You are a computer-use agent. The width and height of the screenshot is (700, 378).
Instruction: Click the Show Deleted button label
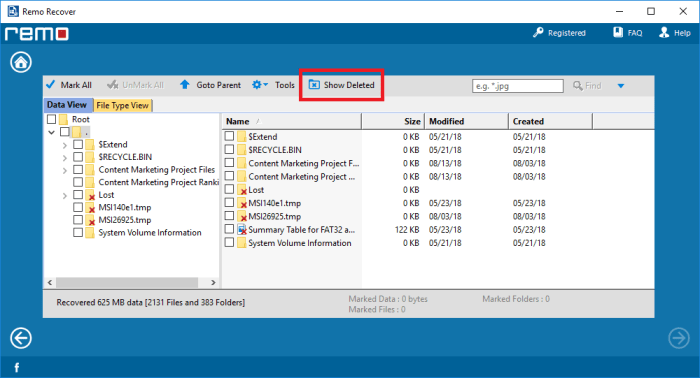click(x=349, y=85)
